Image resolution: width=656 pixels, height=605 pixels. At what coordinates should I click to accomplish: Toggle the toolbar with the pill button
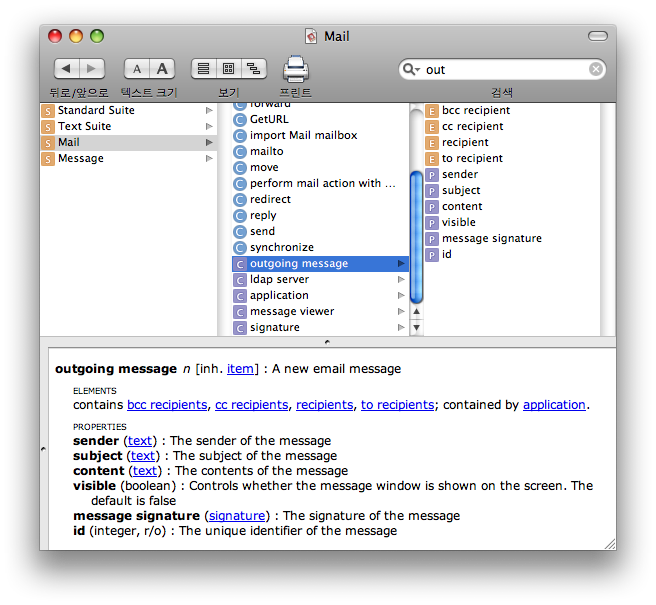click(597, 36)
